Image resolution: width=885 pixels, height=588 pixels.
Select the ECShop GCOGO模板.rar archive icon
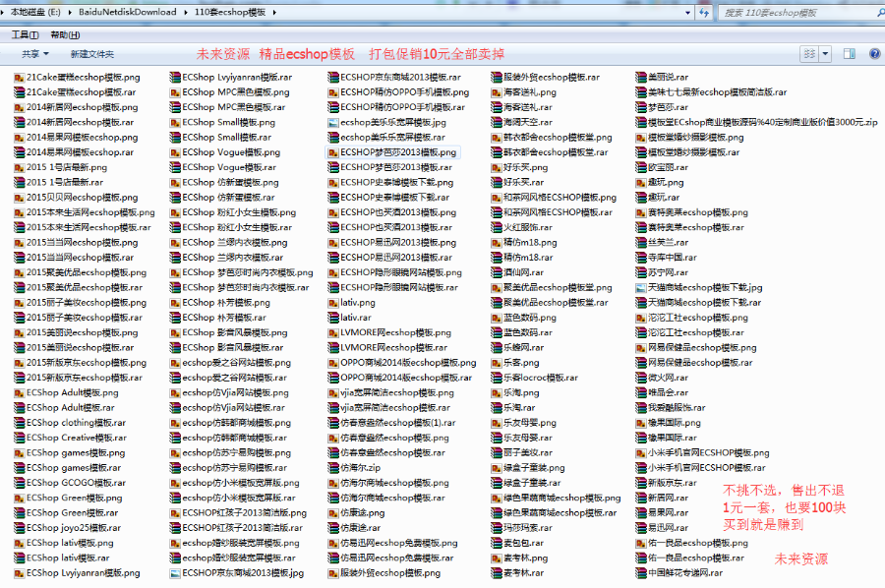pyautogui.click(x=20, y=483)
